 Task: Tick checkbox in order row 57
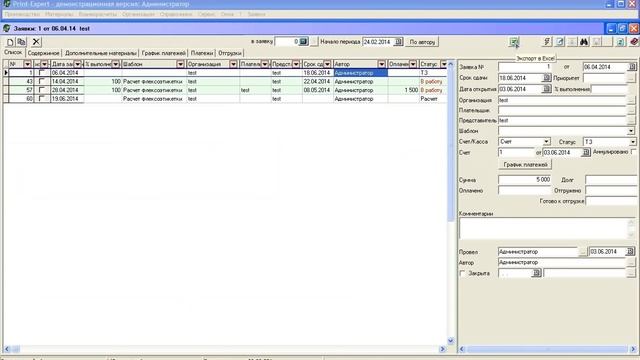point(41,90)
